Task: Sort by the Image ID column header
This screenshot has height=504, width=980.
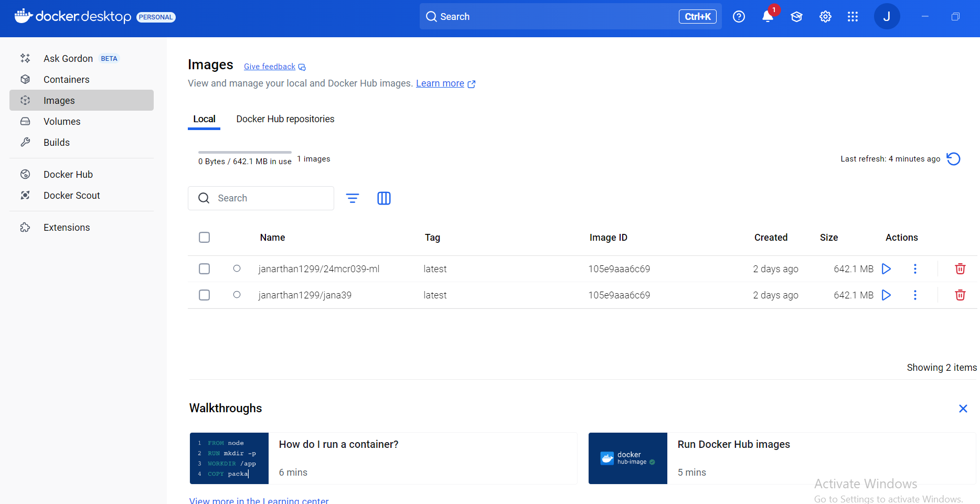Action: pyautogui.click(x=608, y=238)
